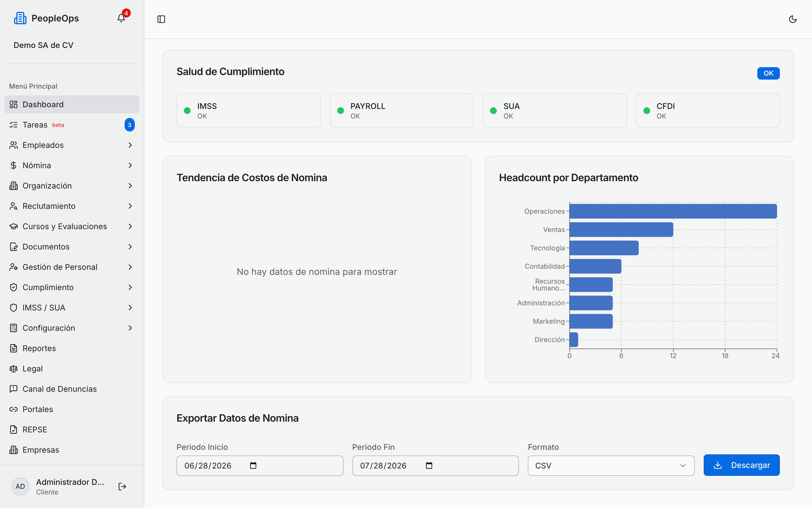Click the Descargar button
The height and width of the screenshot is (508, 812).
(x=742, y=465)
